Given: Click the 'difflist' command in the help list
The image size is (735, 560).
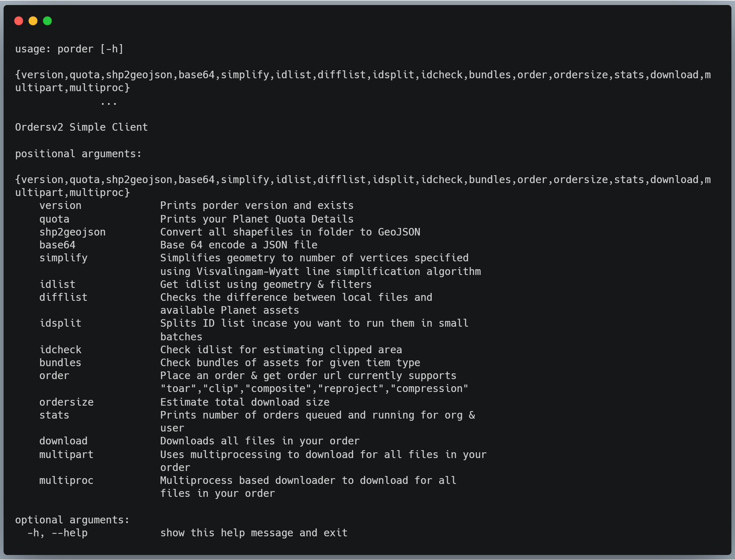Looking at the screenshot, I should pos(64,298).
